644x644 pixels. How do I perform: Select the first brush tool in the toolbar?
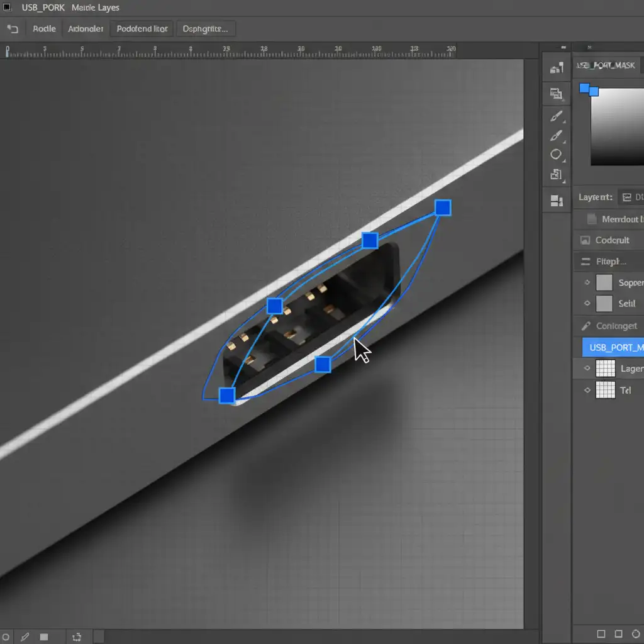557,116
